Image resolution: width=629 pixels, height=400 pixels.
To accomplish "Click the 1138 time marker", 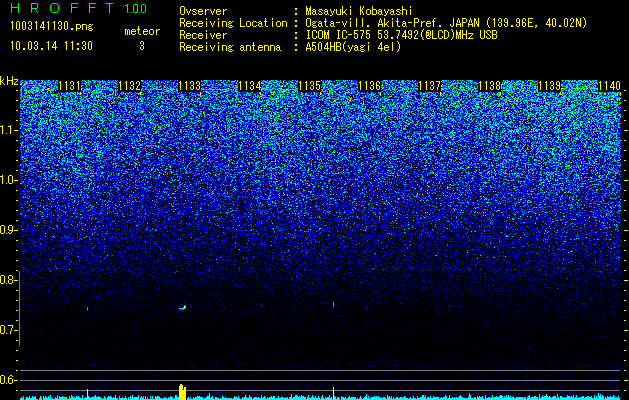I will [x=490, y=86].
